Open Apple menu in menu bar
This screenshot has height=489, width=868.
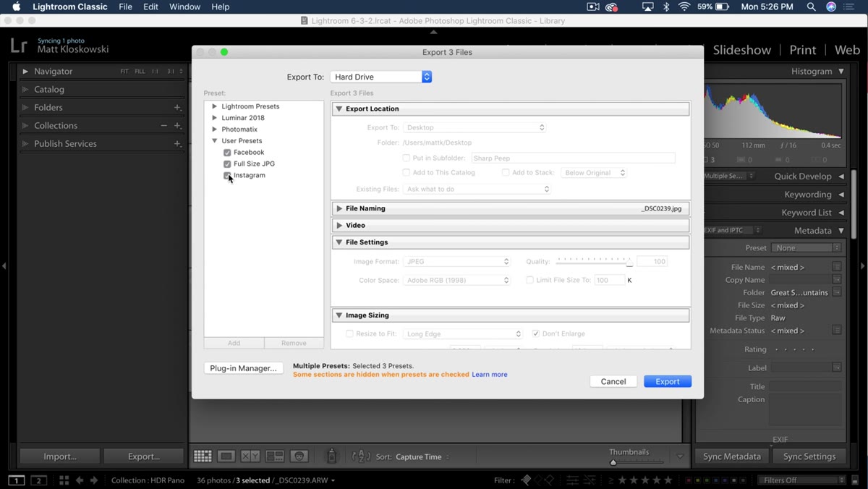[16, 7]
